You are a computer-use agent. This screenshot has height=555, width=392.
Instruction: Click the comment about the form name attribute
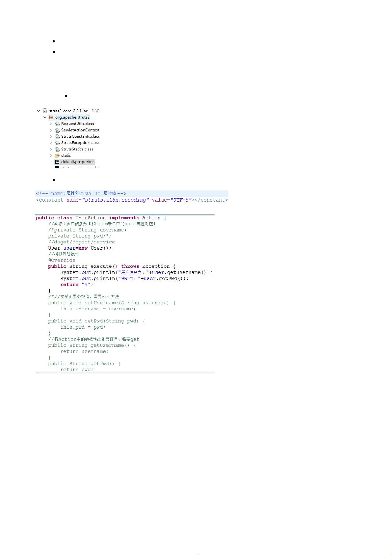(102, 224)
